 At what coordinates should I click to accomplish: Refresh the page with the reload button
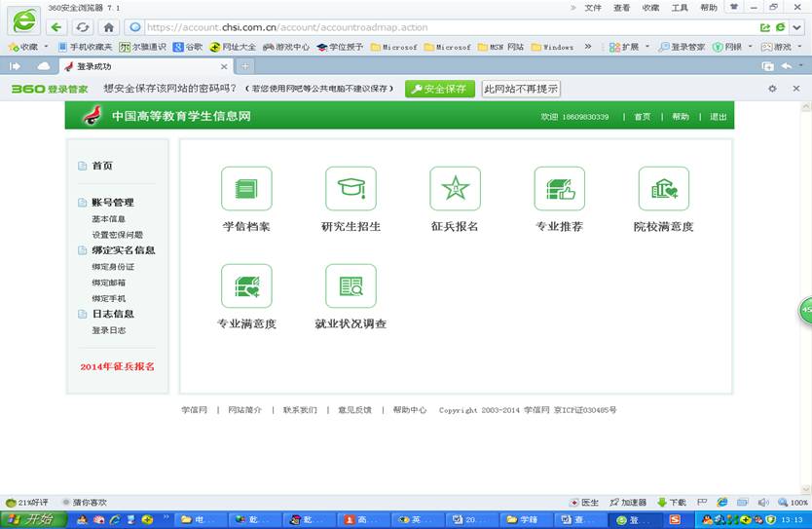(x=83, y=27)
